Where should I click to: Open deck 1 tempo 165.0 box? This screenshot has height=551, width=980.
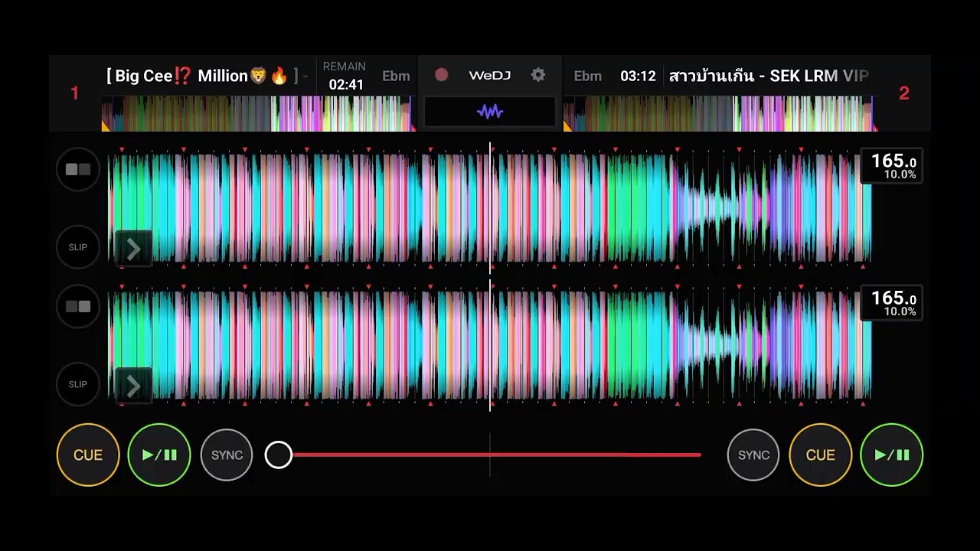coord(892,166)
